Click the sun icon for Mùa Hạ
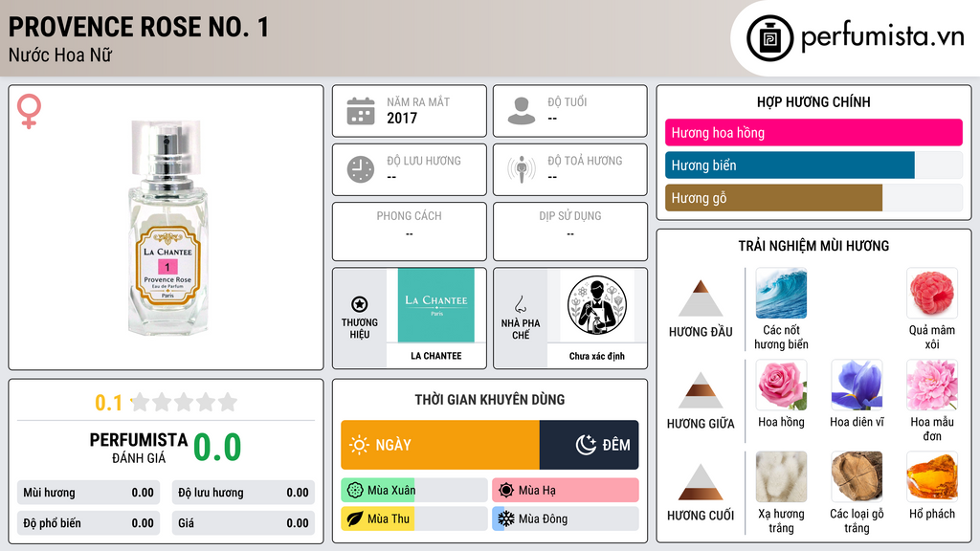The image size is (980, 551). [506, 490]
